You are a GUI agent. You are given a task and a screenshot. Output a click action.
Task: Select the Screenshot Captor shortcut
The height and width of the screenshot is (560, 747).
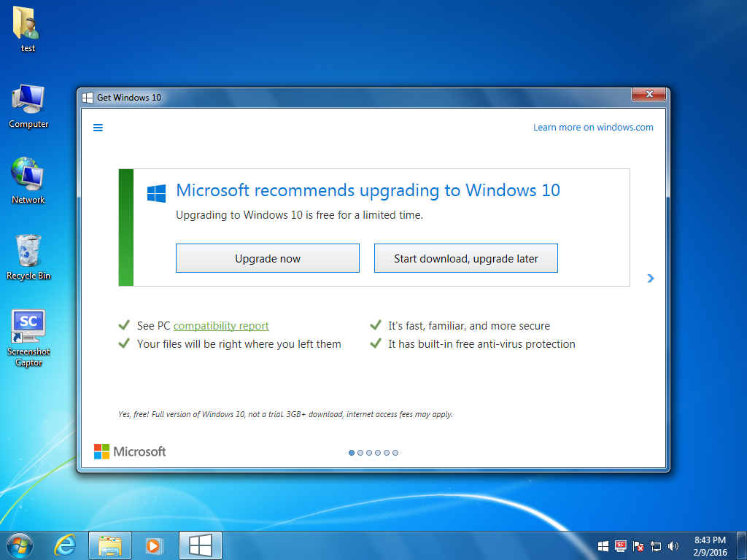click(28, 338)
